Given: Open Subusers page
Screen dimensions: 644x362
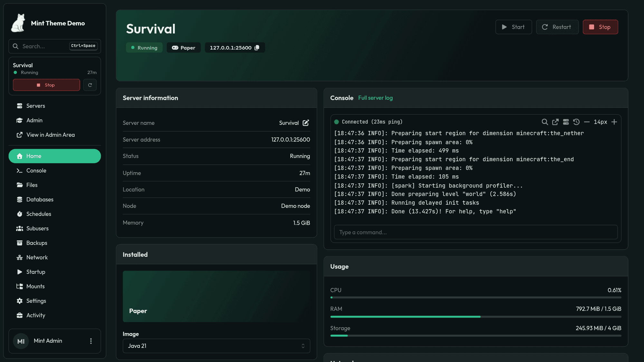Looking at the screenshot, I should coord(55,228).
